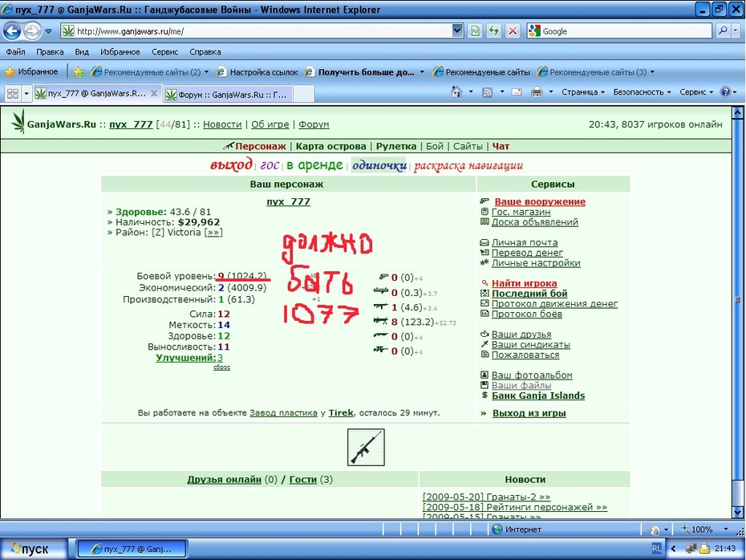
Task: Expand Получить больше до... favorites dropdown
Action: click(x=422, y=72)
